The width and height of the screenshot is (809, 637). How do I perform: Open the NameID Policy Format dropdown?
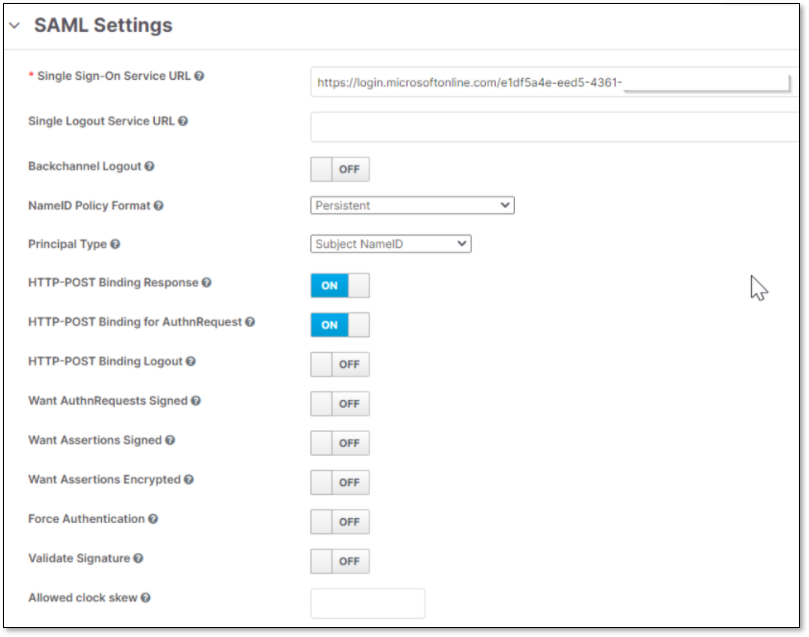(x=412, y=205)
